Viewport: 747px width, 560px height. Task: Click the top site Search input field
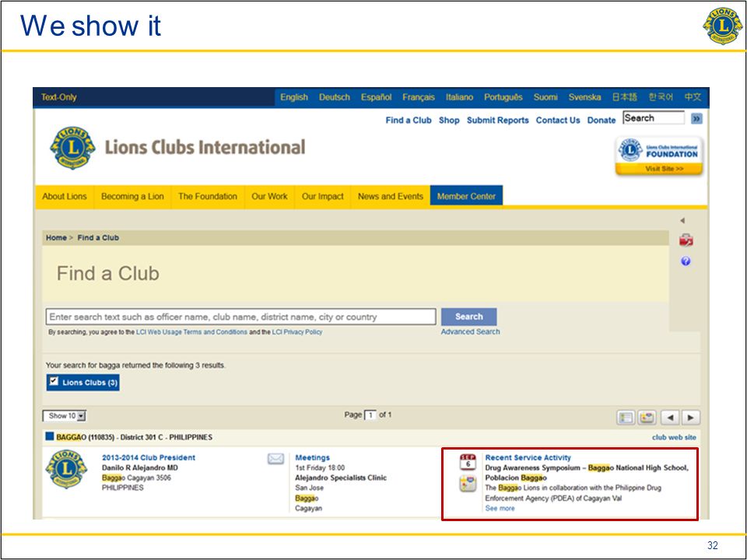click(x=654, y=118)
